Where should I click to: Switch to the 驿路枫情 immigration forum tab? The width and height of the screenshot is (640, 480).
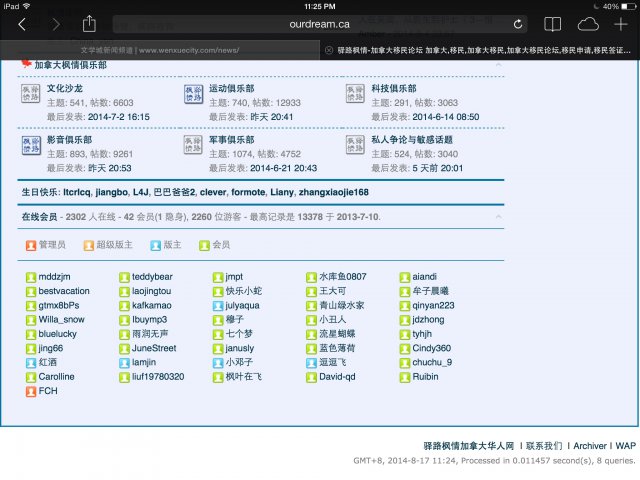coord(480,49)
